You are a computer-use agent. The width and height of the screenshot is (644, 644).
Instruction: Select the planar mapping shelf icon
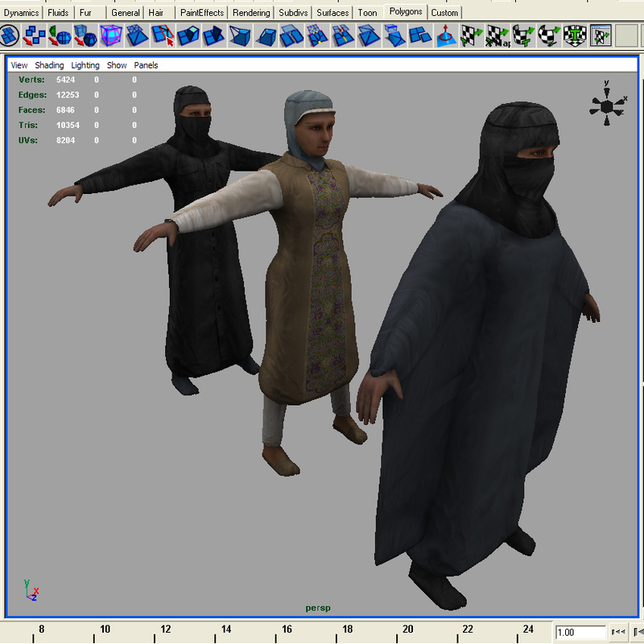click(470, 34)
